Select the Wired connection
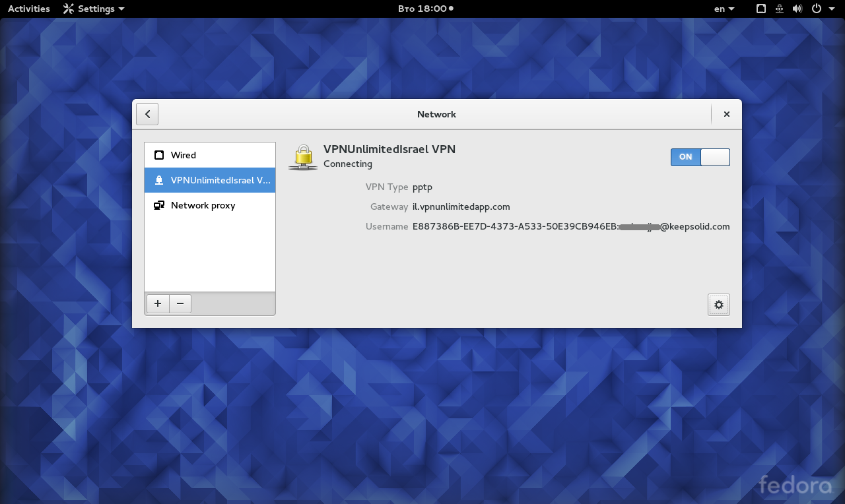The height and width of the screenshot is (504, 845). coord(210,155)
